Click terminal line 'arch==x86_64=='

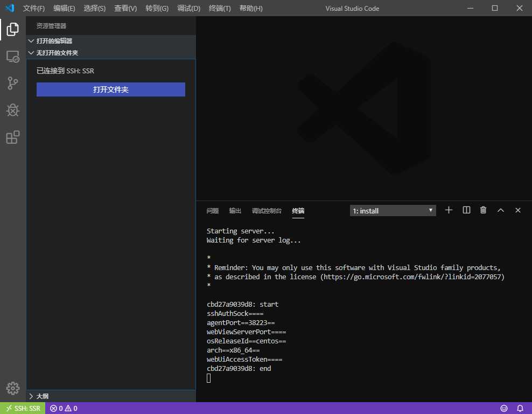pyautogui.click(x=233, y=350)
